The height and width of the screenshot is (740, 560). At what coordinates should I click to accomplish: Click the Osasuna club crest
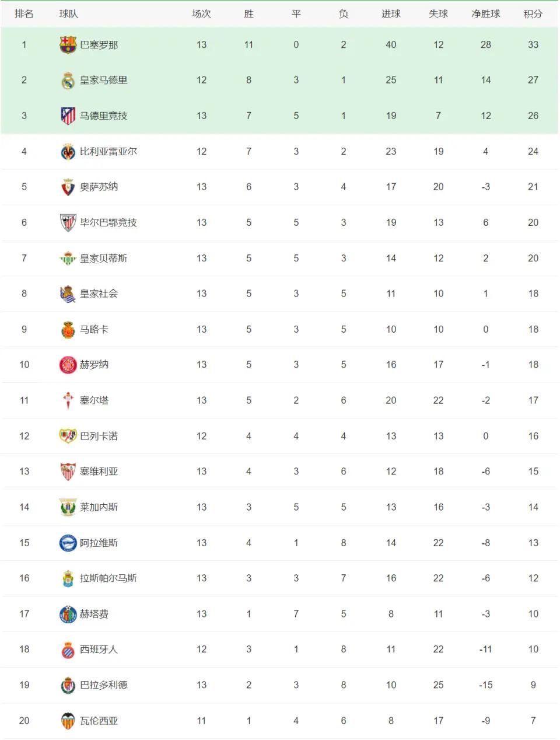[x=68, y=187]
